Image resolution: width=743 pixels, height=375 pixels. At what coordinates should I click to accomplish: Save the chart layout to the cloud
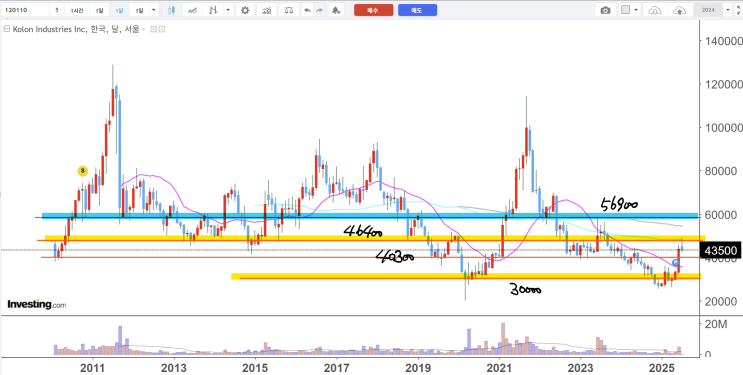tap(679, 10)
